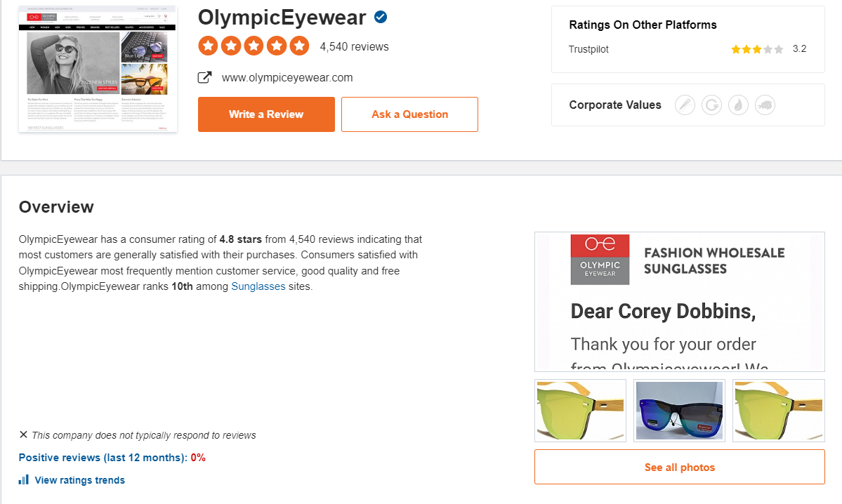The height and width of the screenshot is (504, 842).
Task: Open the See all photos button
Action: point(679,467)
